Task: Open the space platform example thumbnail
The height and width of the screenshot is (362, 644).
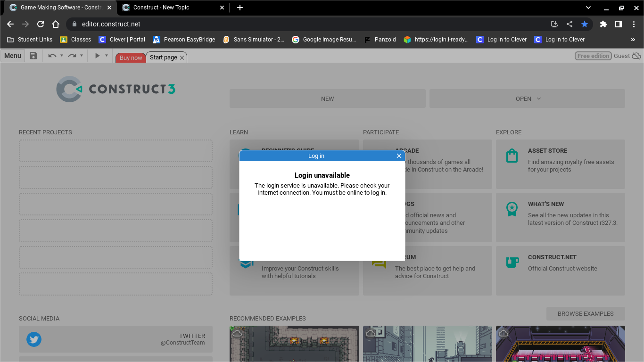Action: [x=561, y=344]
